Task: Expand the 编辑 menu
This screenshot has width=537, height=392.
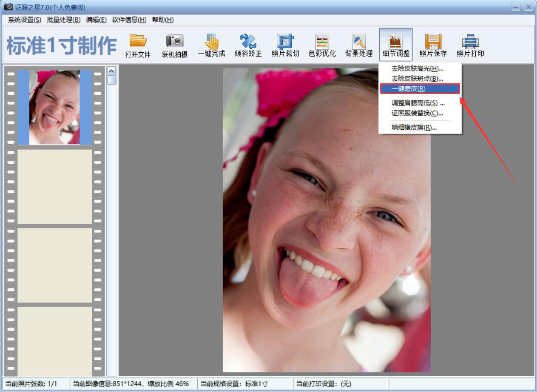Action: pyautogui.click(x=96, y=20)
